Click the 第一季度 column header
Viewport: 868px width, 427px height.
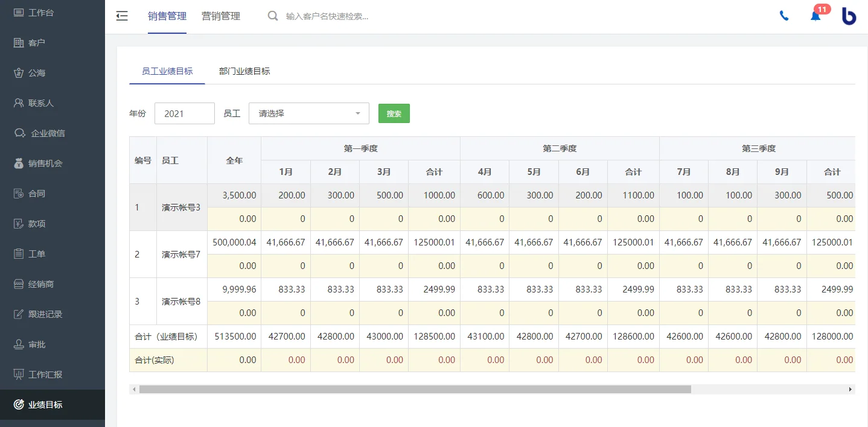click(x=360, y=148)
